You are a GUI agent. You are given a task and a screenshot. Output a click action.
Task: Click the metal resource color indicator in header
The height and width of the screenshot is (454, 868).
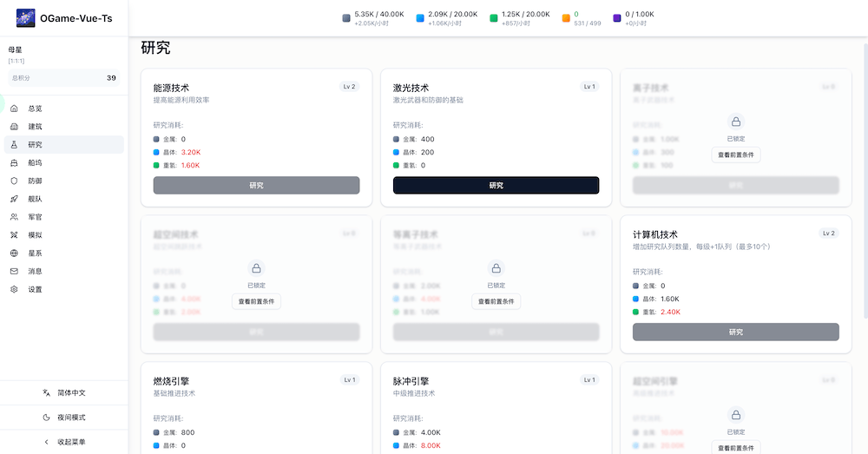(x=346, y=17)
